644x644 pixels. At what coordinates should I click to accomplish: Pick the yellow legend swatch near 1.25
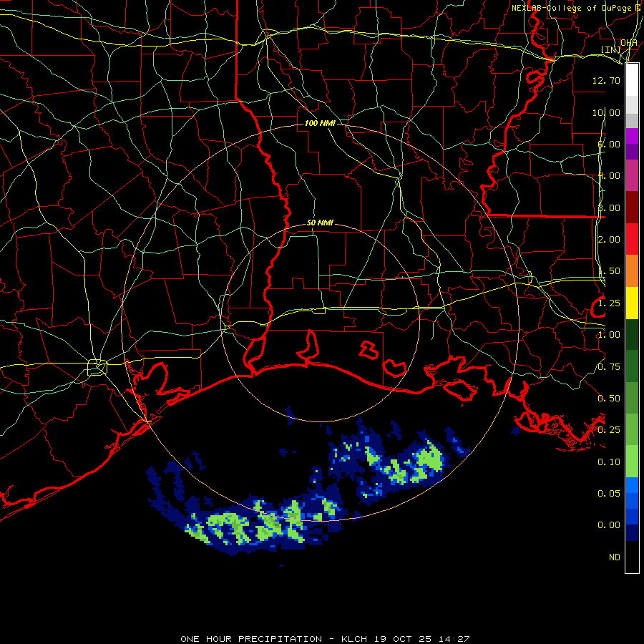coord(632,303)
